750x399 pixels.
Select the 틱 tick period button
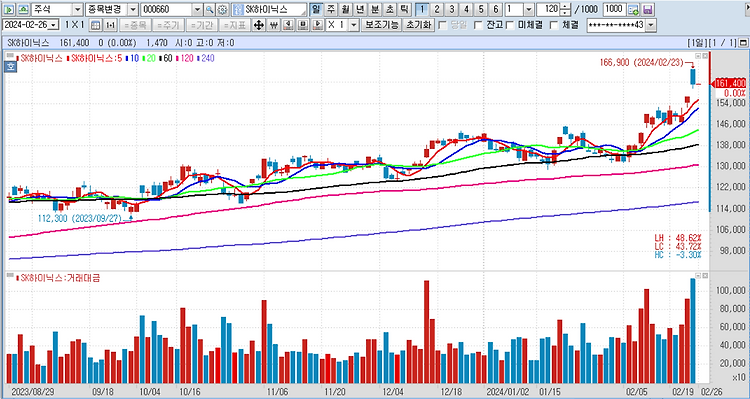click(x=405, y=9)
